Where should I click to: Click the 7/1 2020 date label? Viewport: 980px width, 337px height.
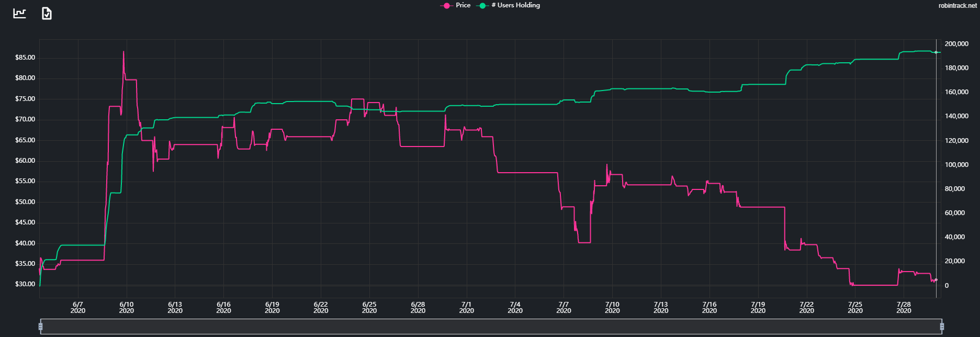click(x=466, y=307)
